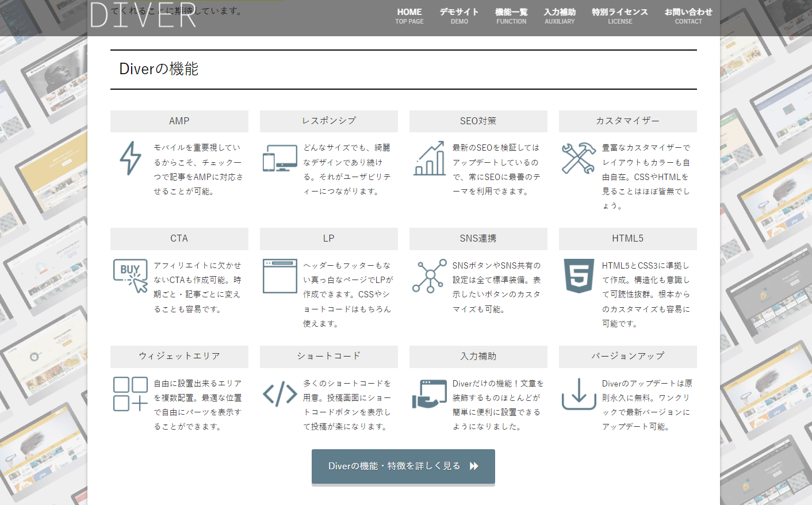
Task: Click CTA description starting アフィリエイトに欠かせ
Action: [198, 287]
